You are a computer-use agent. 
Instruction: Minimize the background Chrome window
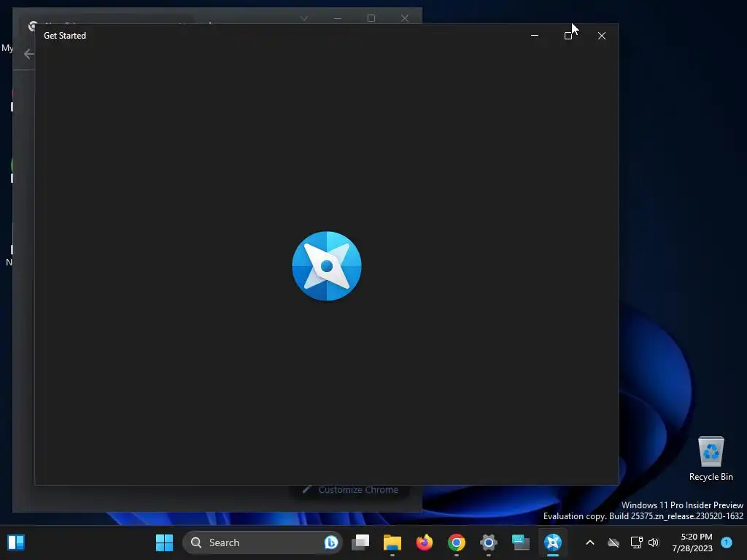(x=338, y=18)
